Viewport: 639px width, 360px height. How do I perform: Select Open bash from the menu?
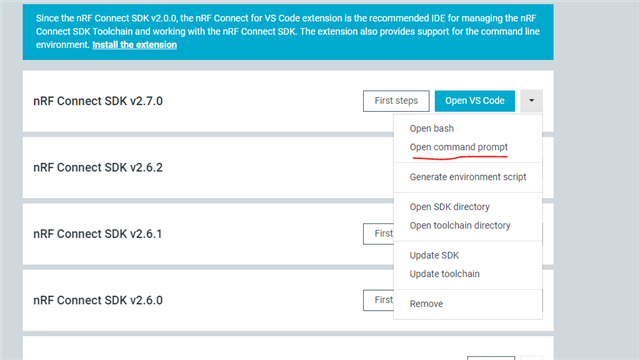(x=432, y=128)
